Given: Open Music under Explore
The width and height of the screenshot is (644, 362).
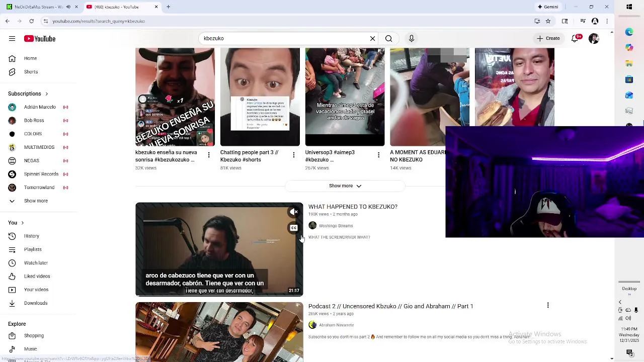Looking at the screenshot, I should 30,349.
